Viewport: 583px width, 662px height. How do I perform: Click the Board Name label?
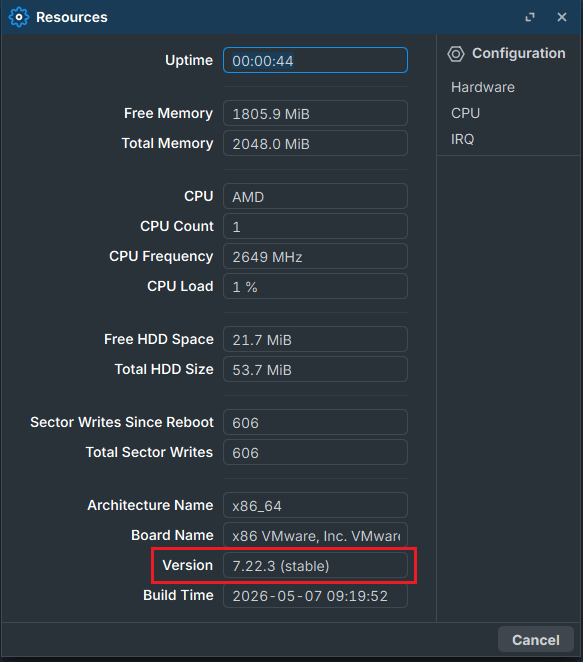point(172,535)
